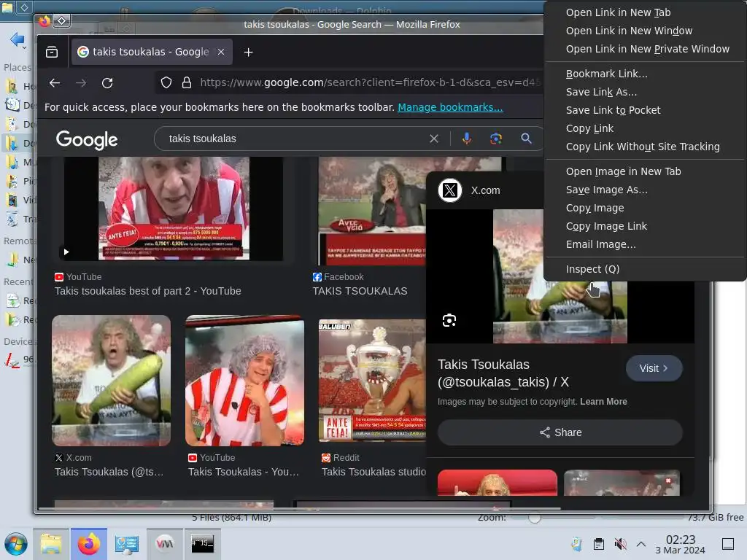Viewport: 747px width, 560px height.
Task: Open Dolphin file manager in taskbar
Action: click(x=51, y=544)
